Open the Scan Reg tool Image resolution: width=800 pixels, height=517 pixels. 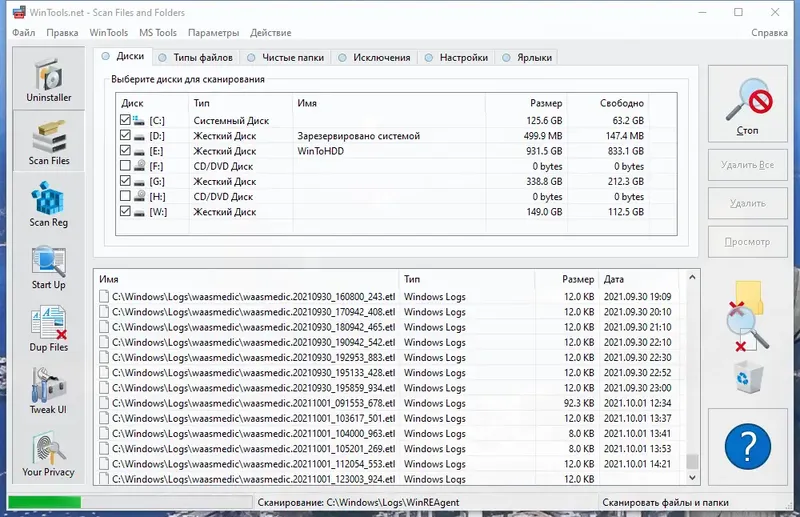48,204
